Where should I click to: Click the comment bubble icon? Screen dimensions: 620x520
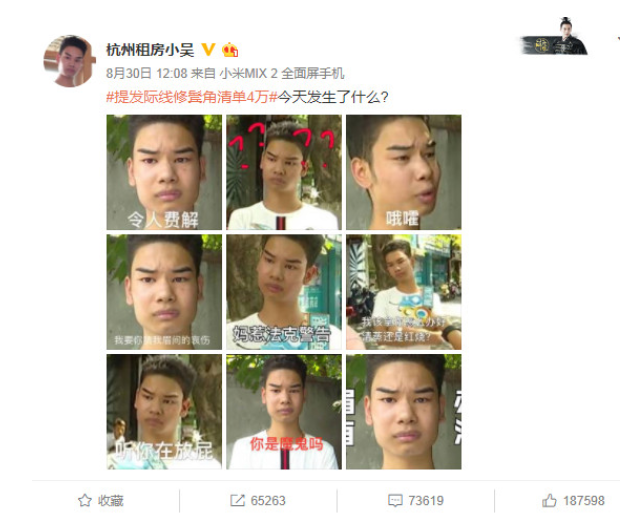click(x=395, y=501)
